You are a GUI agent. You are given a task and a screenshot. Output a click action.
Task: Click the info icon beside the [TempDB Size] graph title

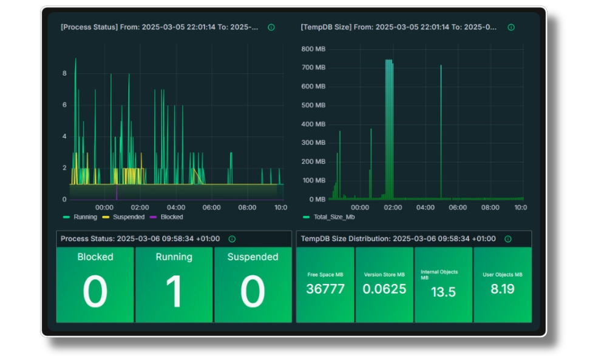tap(511, 27)
